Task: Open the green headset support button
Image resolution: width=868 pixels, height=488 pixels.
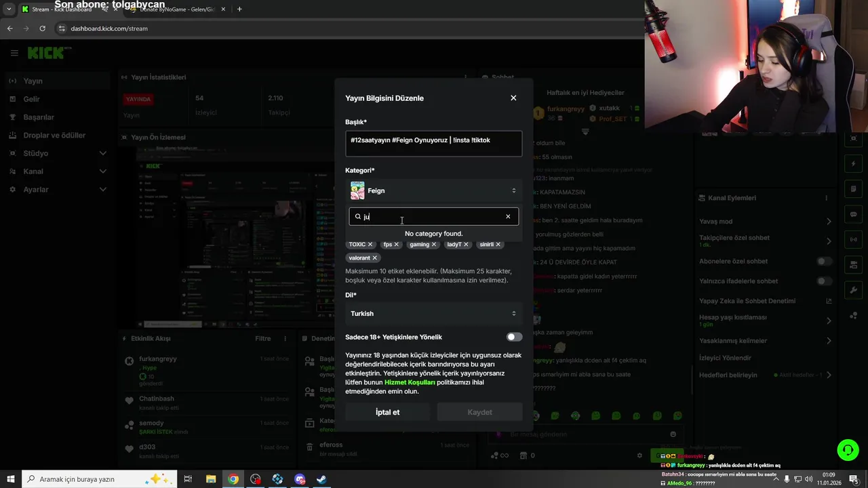Action: [847, 449]
